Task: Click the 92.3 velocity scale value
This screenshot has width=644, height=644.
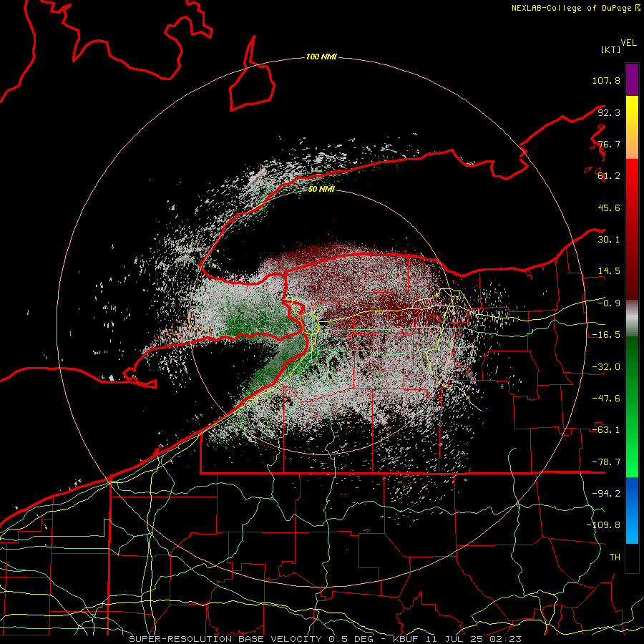Action: pos(609,112)
